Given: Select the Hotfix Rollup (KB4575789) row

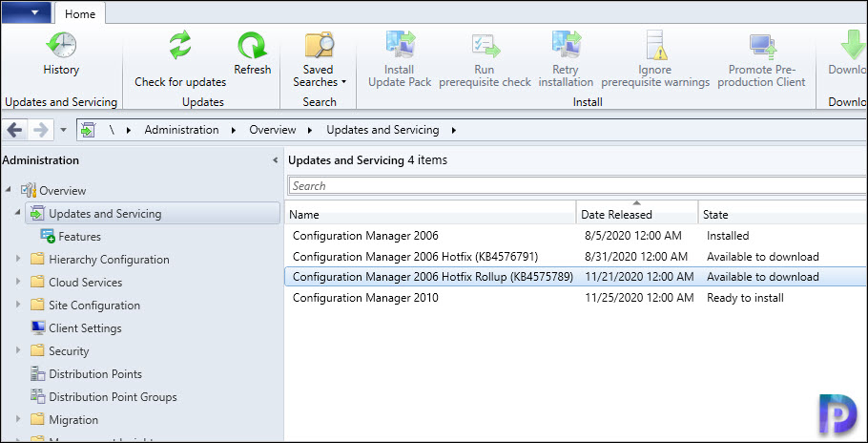Looking at the screenshot, I should tap(576, 276).
